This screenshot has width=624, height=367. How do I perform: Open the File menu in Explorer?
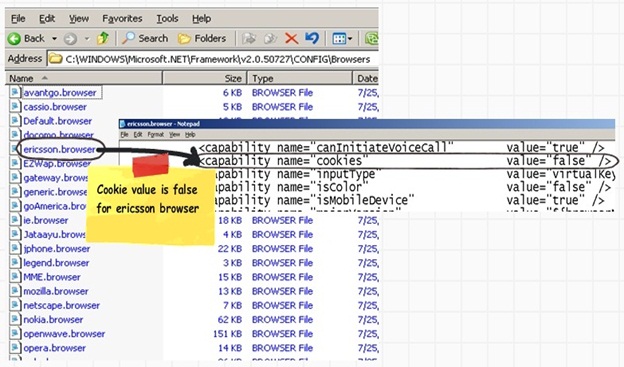pos(18,18)
